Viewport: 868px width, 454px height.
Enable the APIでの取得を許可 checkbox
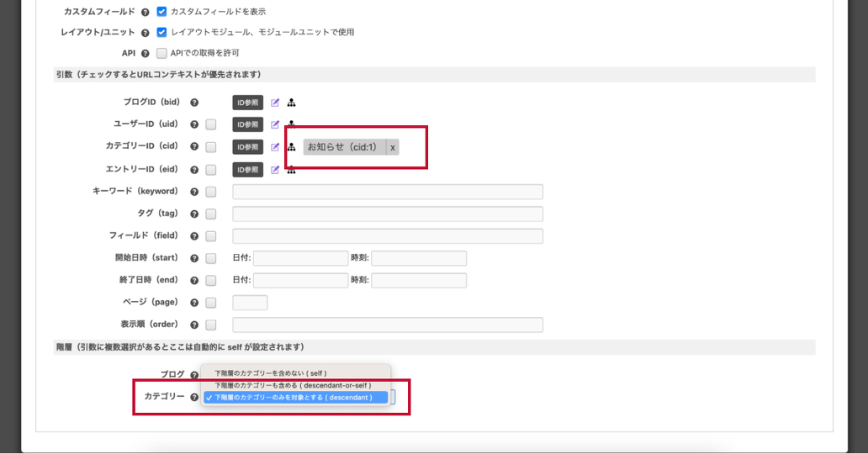161,53
